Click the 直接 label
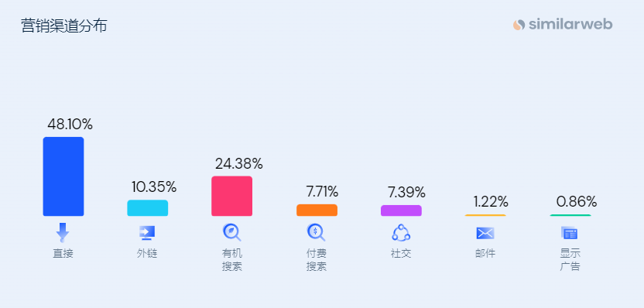The image size is (644, 308). coord(63,253)
